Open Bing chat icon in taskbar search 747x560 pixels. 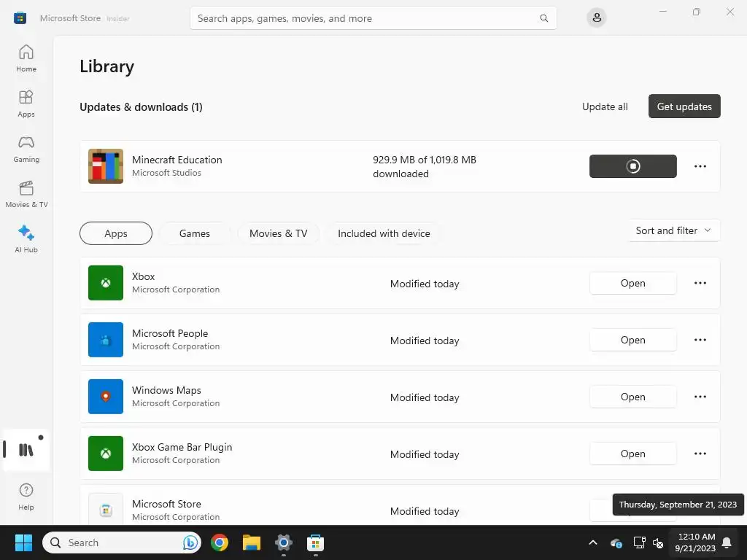click(x=190, y=542)
